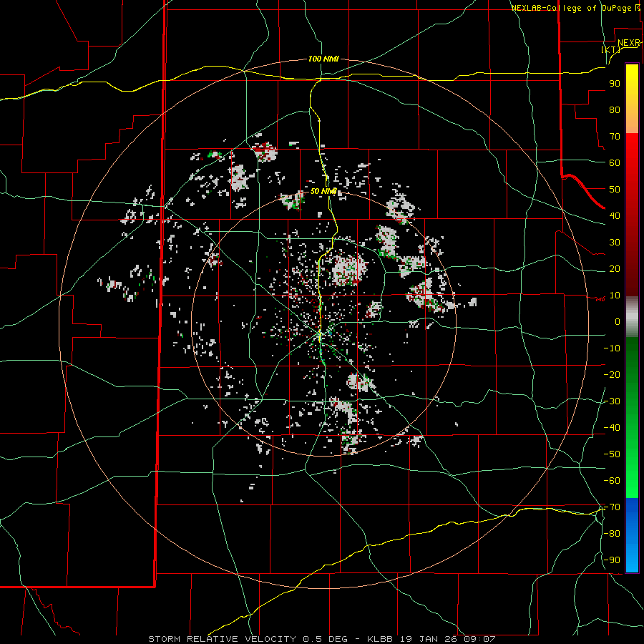Click the 70 value on velocity scale

[x=615, y=137]
